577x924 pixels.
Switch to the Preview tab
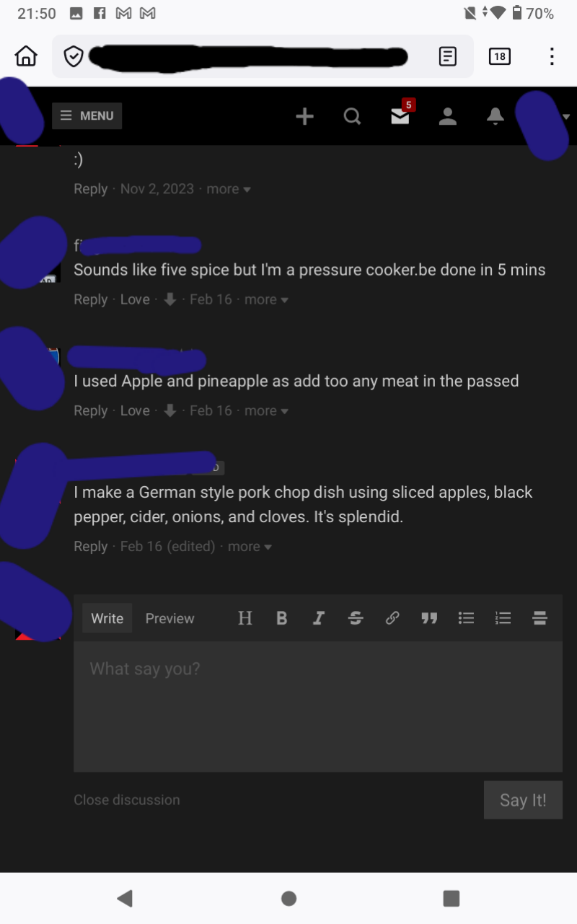169,618
